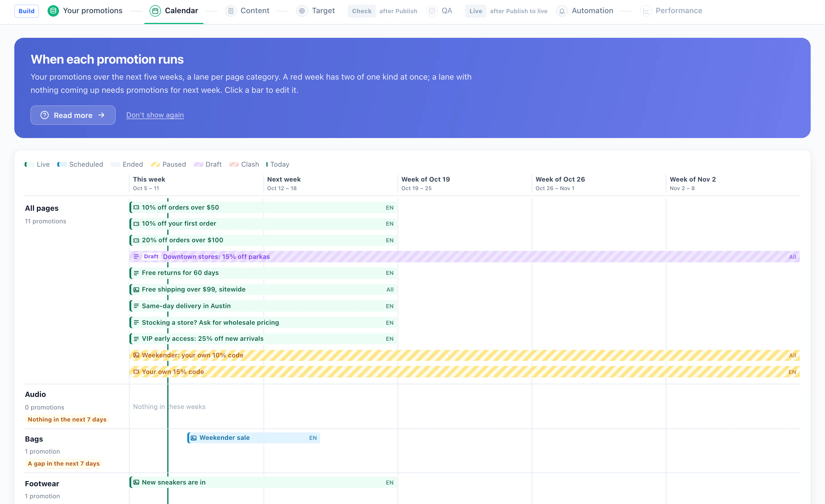The height and width of the screenshot is (504, 825).
Task: Click the Paused legend swatch
Action: [155, 164]
